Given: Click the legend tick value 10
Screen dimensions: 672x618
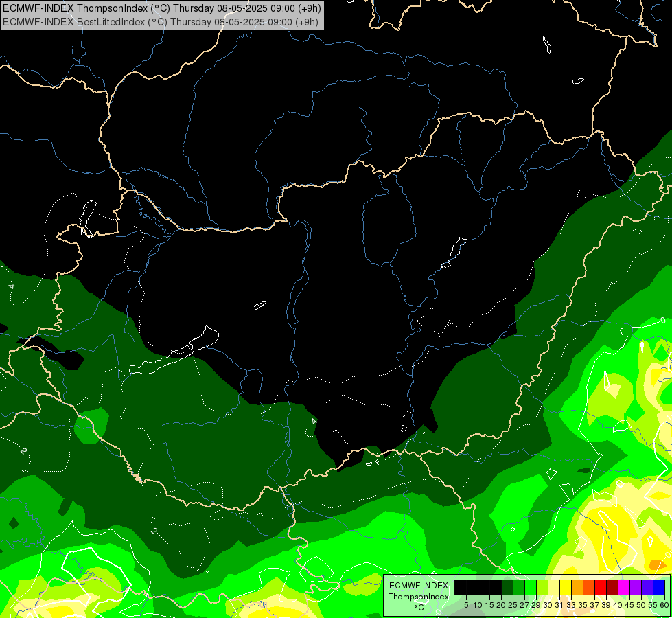Looking at the screenshot, I should coord(478,605).
